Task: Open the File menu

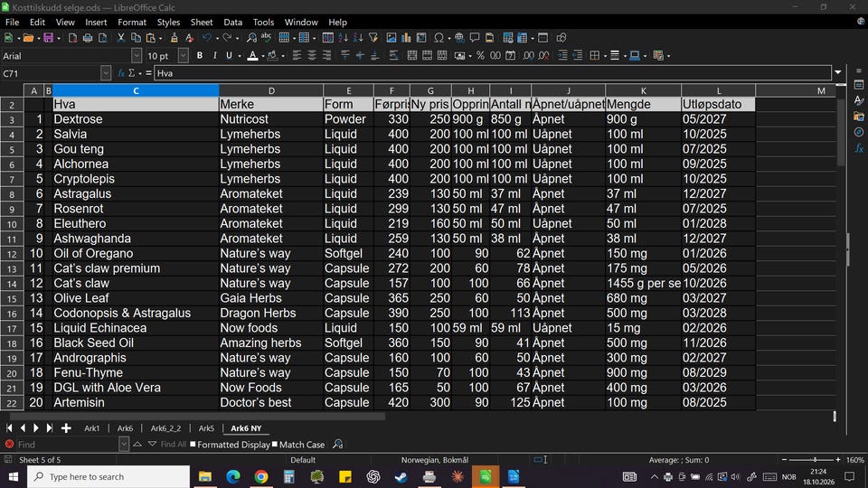Action: point(12,22)
